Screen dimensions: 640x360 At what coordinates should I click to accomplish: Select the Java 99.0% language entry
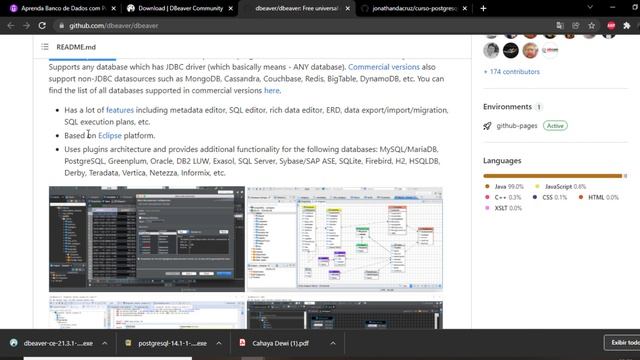(504, 187)
